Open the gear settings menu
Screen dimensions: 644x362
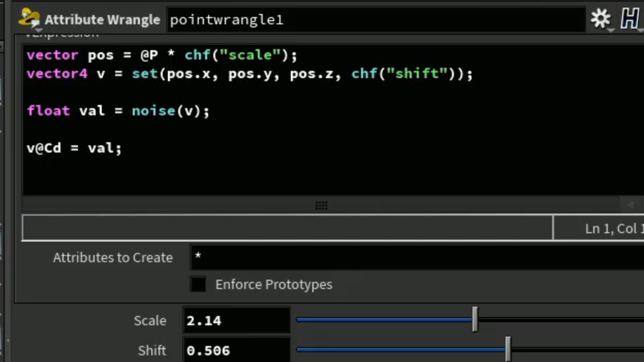[601, 19]
